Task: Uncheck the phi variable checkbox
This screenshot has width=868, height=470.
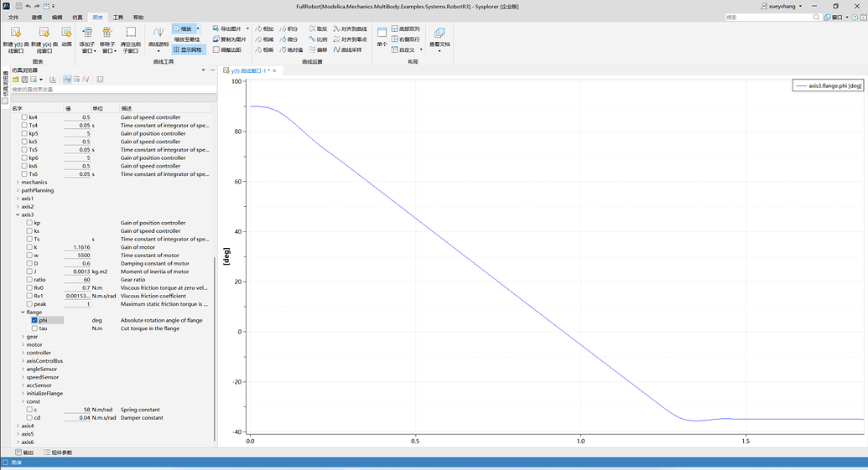Action: coord(34,320)
